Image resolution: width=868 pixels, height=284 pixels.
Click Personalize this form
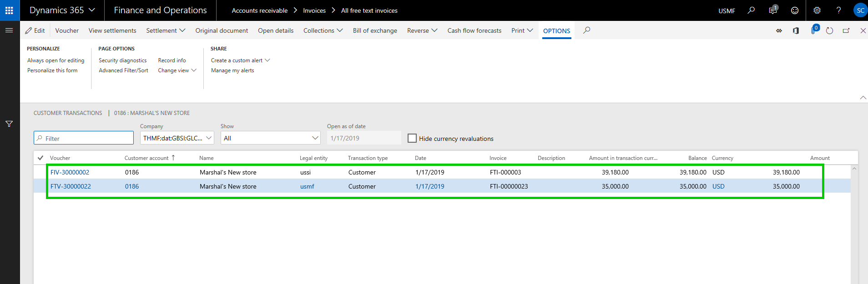(x=52, y=70)
